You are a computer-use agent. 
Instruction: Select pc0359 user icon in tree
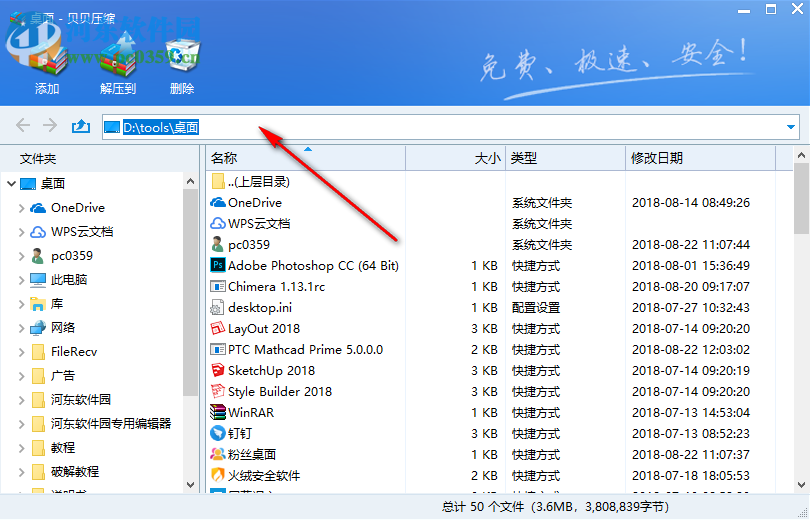tap(37, 256)
